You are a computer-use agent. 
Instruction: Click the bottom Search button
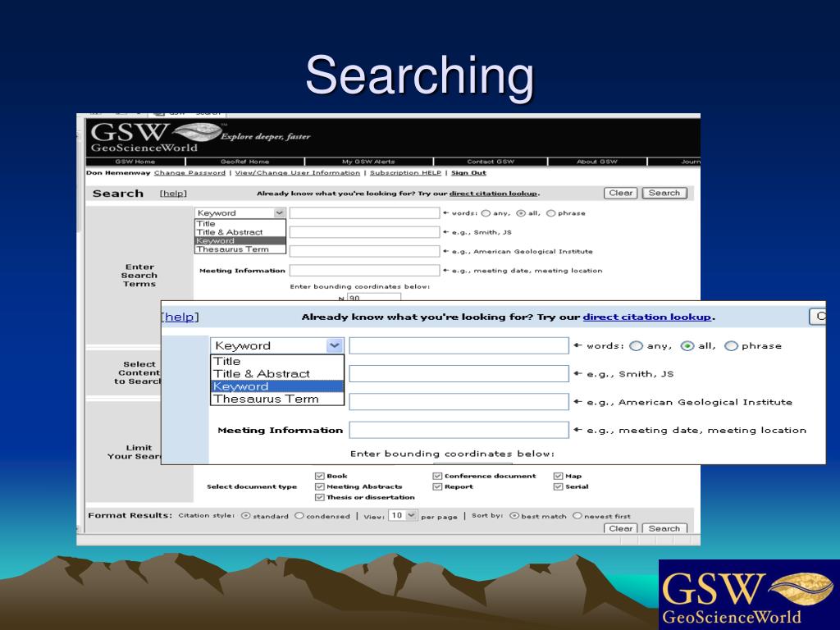(664, 528)
